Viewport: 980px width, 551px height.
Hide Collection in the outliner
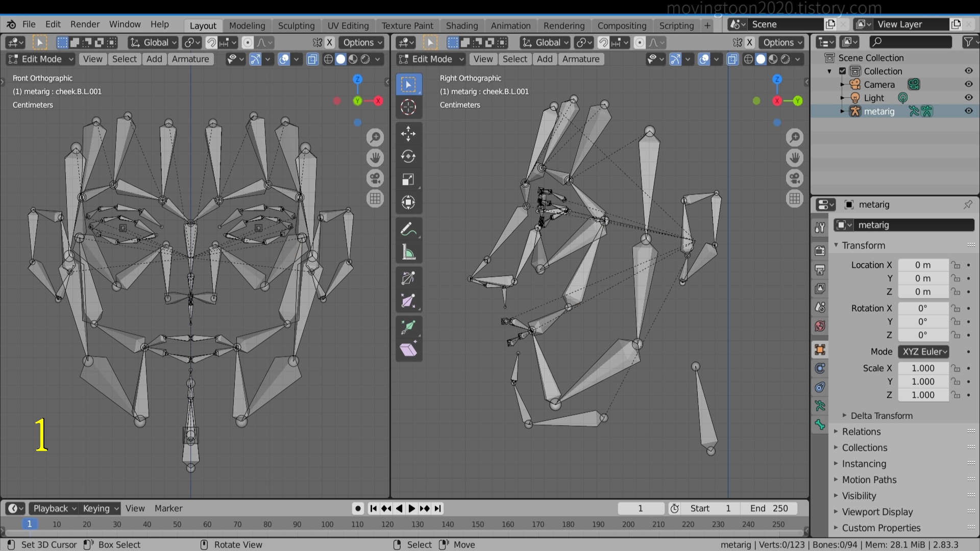(x=968, y=71)
